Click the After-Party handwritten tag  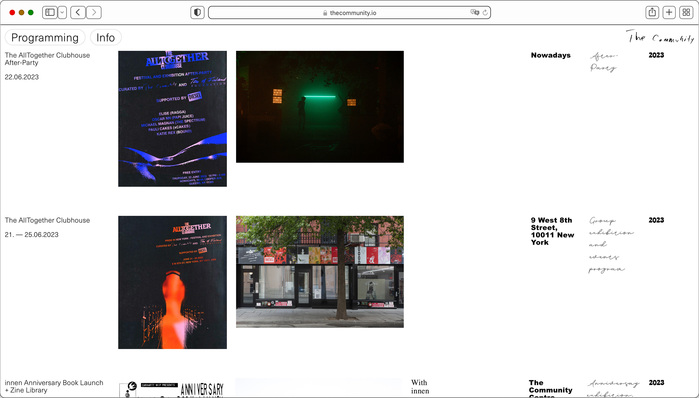[604, 62]
